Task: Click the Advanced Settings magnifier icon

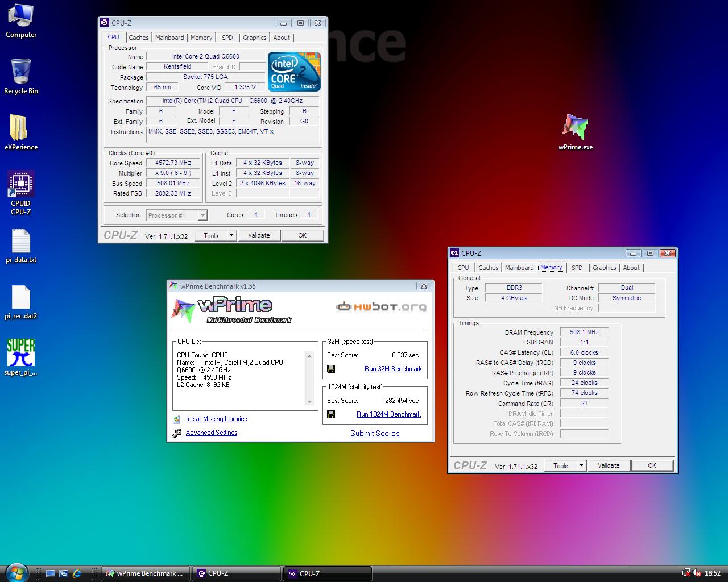Action: (x=177, y=433)
